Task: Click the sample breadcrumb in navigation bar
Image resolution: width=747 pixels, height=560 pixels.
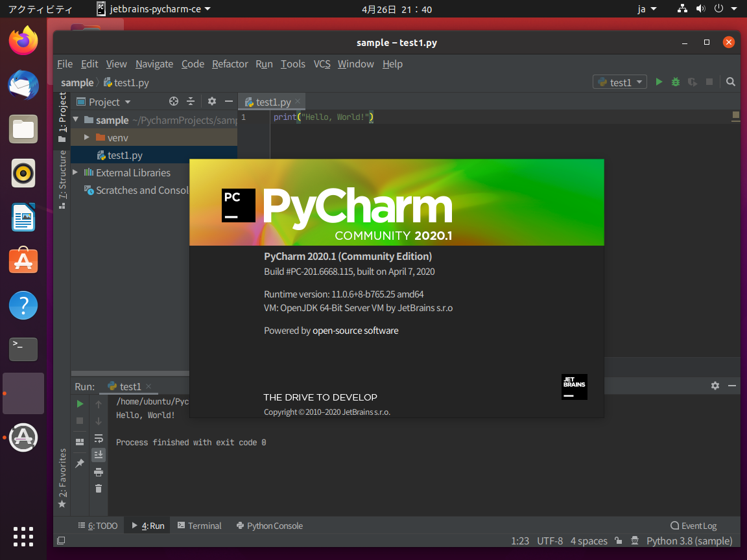Action: [77, 82]
